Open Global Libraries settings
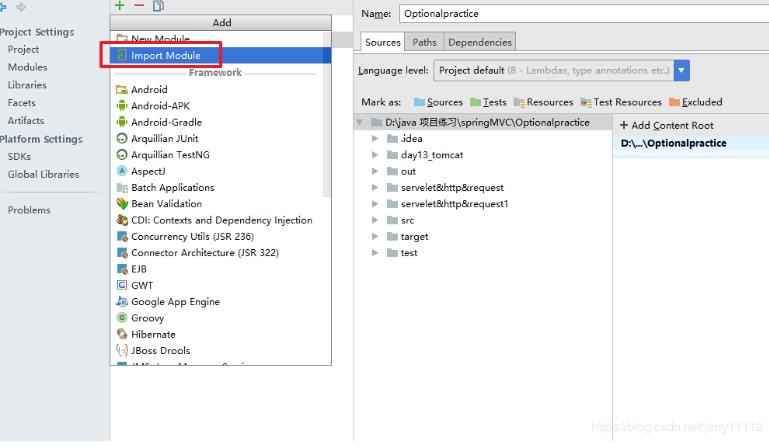This screenshot has width=769, height=447. coord(43,174)
